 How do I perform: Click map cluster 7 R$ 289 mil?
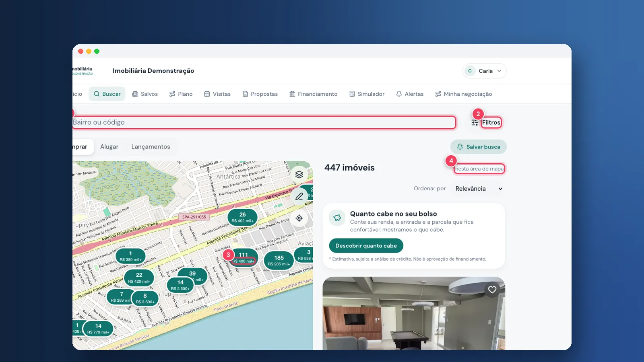point(121,297)
